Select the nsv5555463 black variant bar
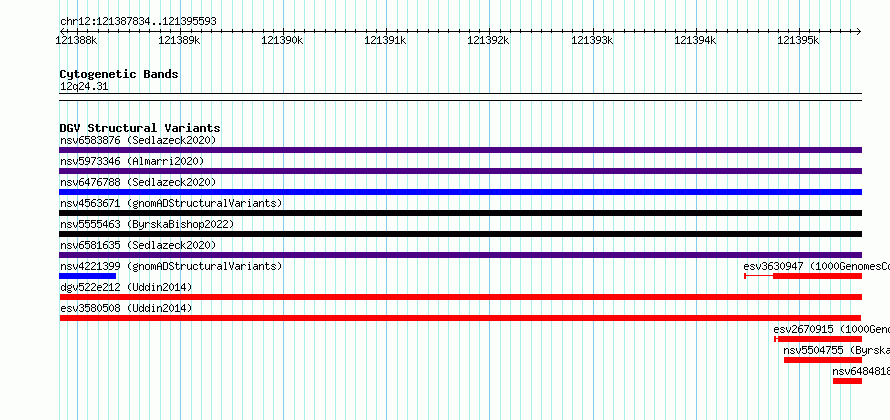Image resolution: width=890 pixels, height=420 pixels. pos(460,234)
